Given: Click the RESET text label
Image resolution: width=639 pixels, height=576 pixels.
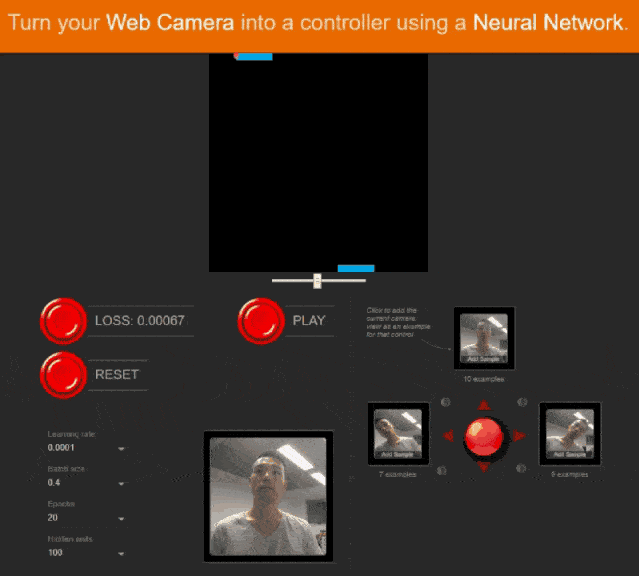Looking at the screenshot, I should click(x=117, y=374).
